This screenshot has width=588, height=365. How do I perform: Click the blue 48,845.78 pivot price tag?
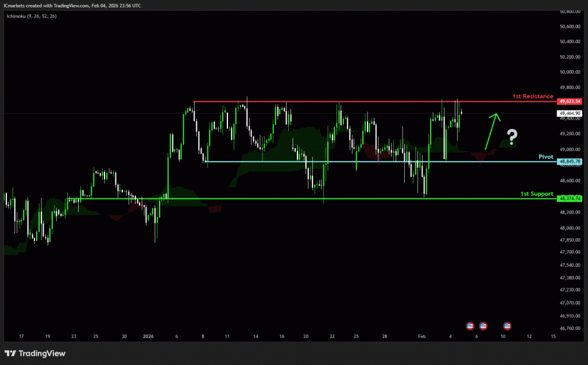pyautogui.click(x=570, y=162)
